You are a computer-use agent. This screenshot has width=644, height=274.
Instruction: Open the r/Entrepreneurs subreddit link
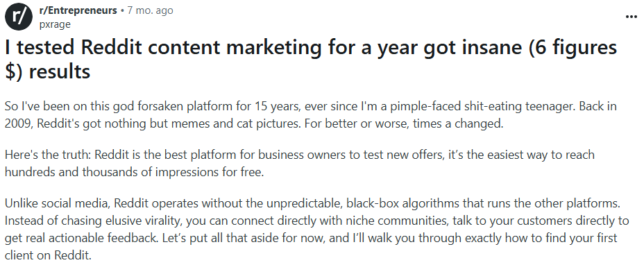[78, 10]
